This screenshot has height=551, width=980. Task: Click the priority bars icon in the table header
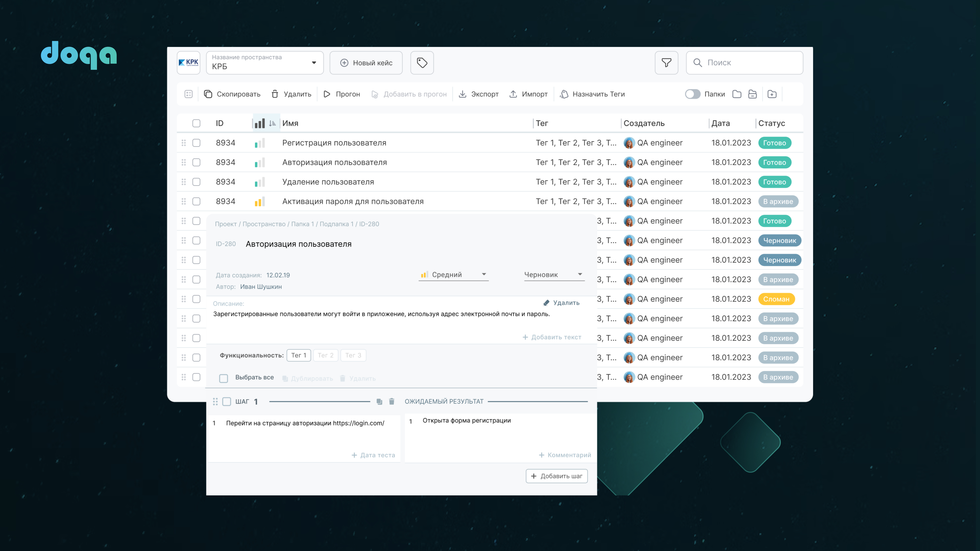click(260, 123)
